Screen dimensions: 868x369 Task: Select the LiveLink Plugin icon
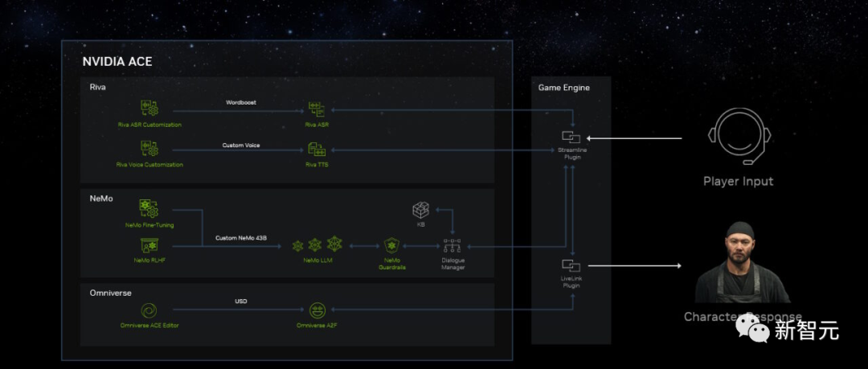pyautogui.click(x=570, y=265)
